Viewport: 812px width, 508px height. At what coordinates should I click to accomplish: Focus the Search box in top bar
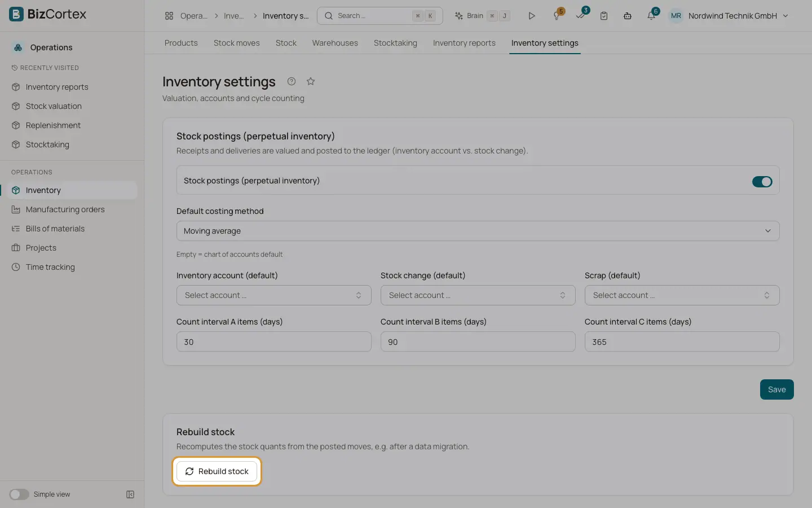(380, 16)
